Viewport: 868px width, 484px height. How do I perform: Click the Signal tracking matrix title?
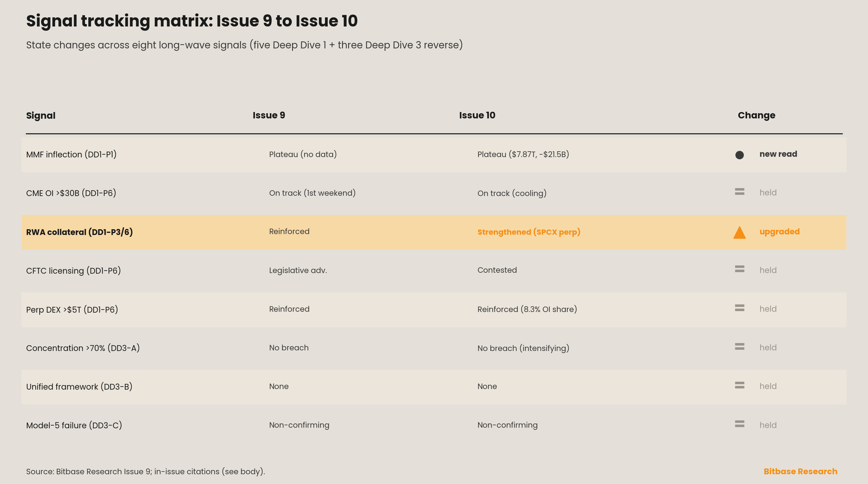pos(192,21)
